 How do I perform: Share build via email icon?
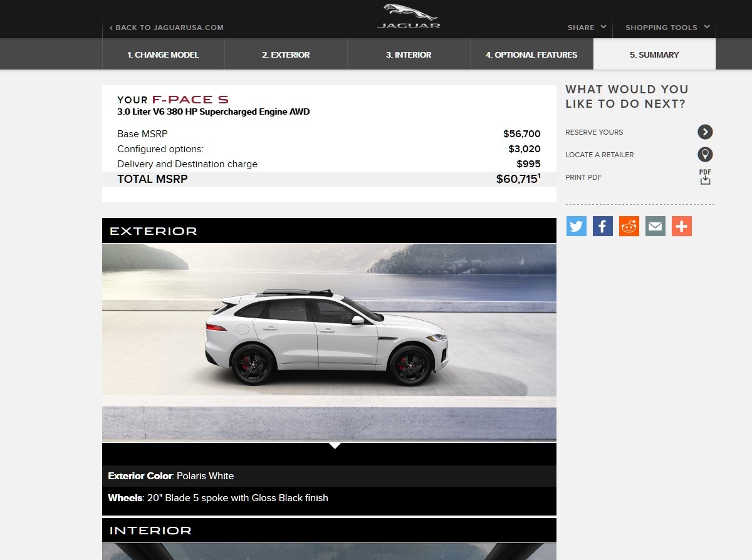655,226
